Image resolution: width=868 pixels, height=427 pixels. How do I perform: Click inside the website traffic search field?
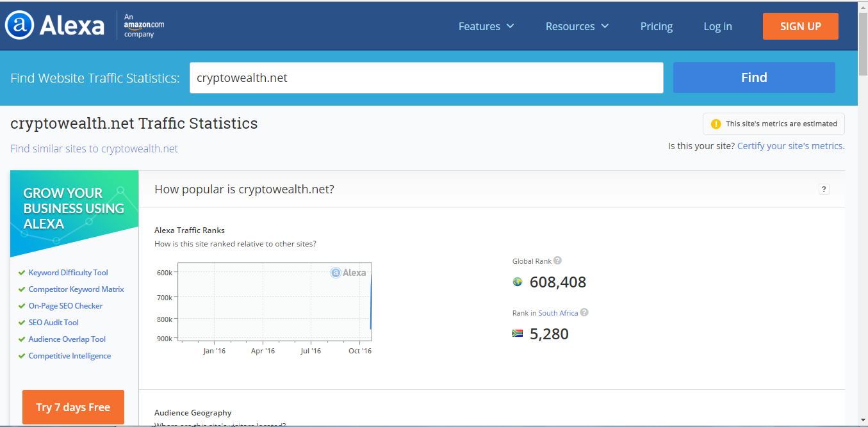click(x=425, y=77)
